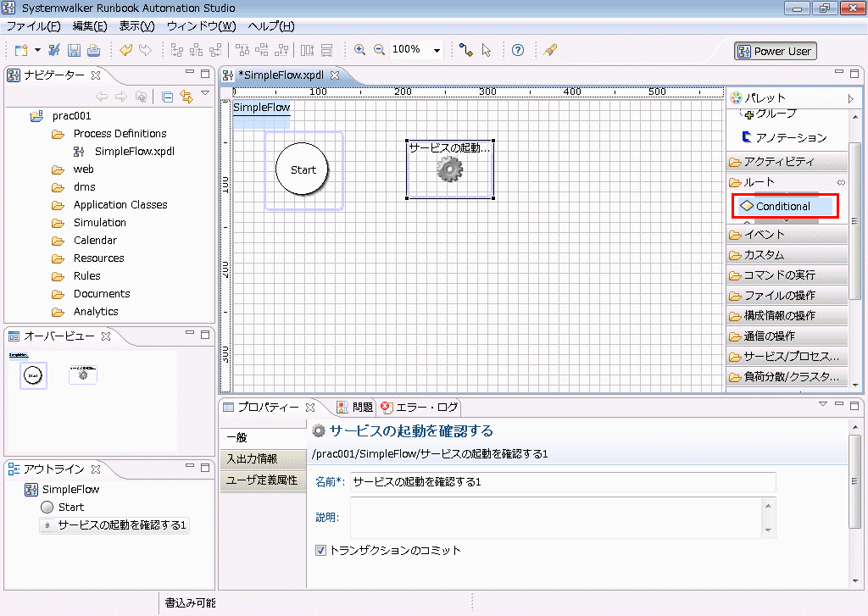Expand the palette flyout arrow
The image size is (868, 616).
click(x=851, y=98)
